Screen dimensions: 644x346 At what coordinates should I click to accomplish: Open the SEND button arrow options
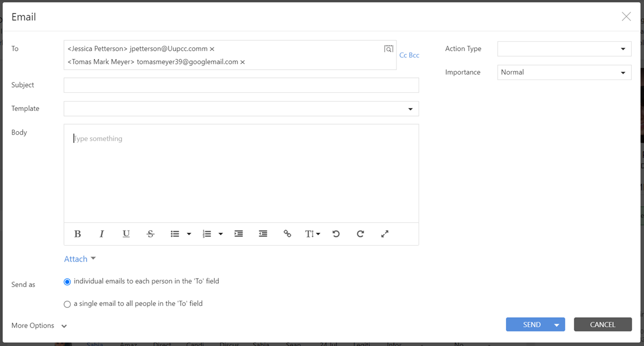(x=557, y=324)
